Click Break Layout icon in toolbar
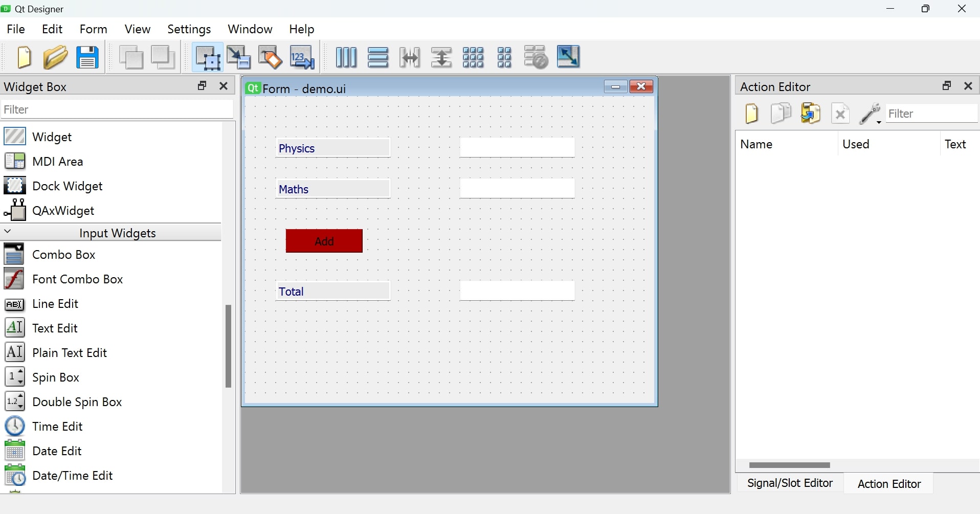Screen dimensions: 980x514 pyautogui.click(x=537, y=57)
